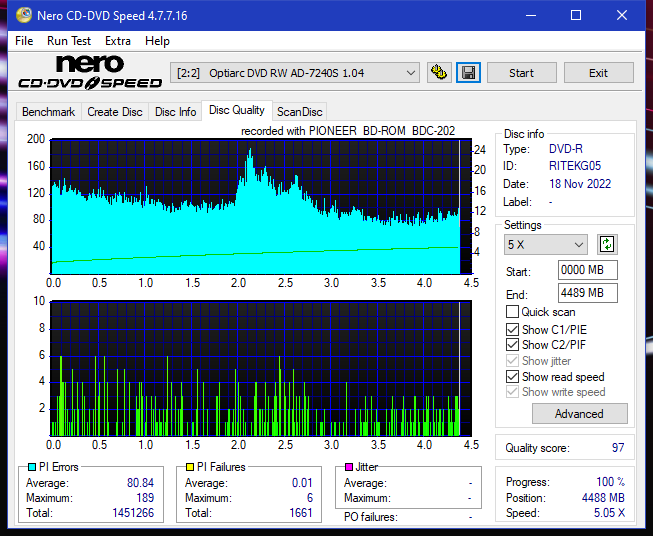
Task: Click the Start 0000 MB field
Action: [x=587, y=270]
